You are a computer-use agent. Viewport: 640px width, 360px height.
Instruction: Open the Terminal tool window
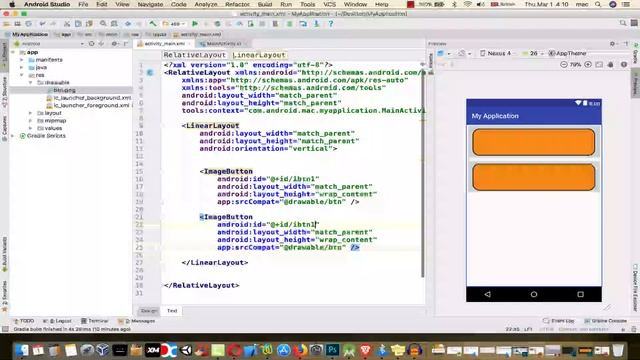point(95,321)
